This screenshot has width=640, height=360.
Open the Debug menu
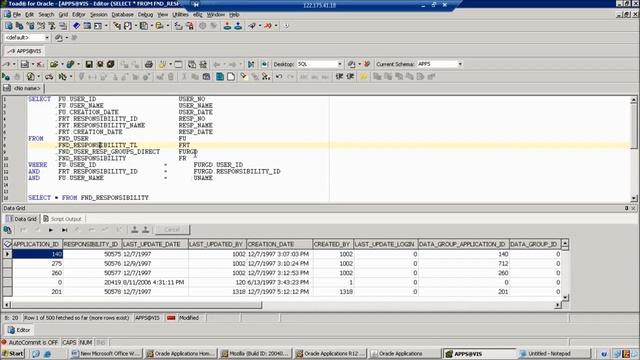pyautogui.click(x=145, y=15)
